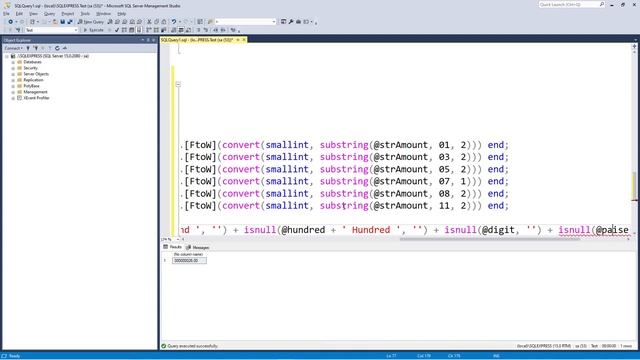Click the Execute button
Image resolution: width=640 pixels, height=360 pixels.
click(x=93, y=30)
